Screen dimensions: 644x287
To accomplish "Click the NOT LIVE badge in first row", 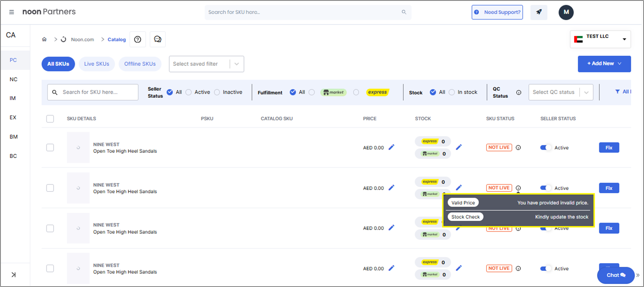I will (499, 147).
